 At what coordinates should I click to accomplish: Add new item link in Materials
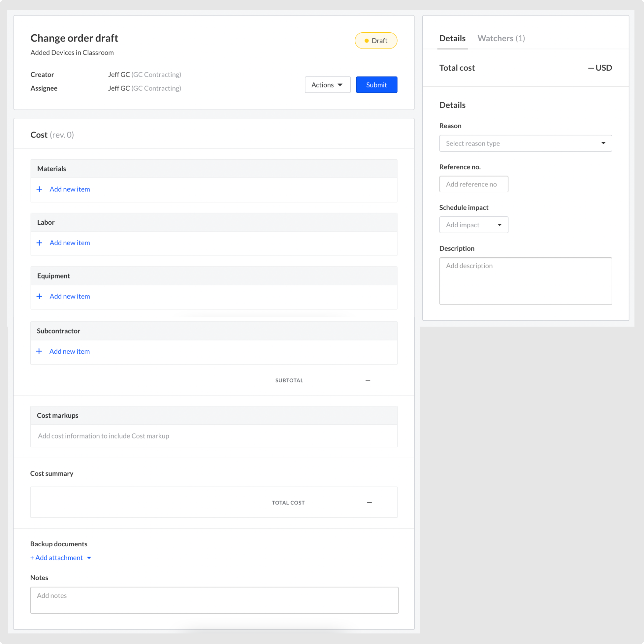[x=70, y=189]
